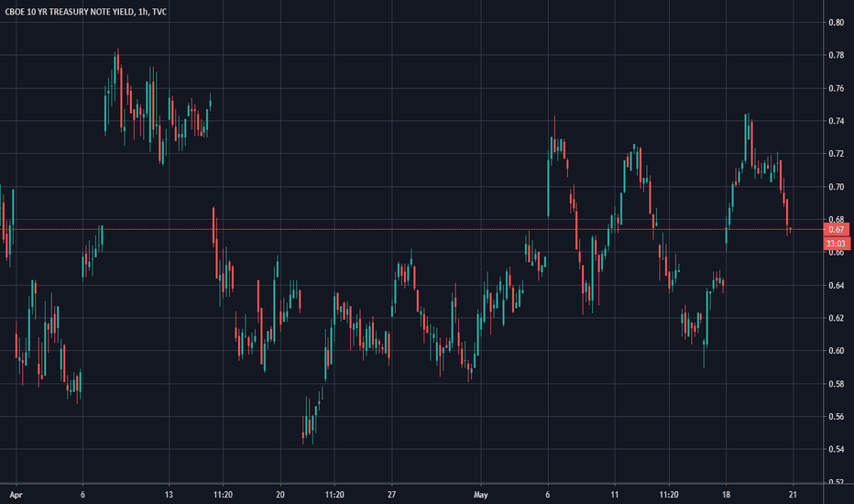This screenshot has height=504, width=854.
Task: Click the 33:03 countdown timer label
Action: tap(836, 244)
